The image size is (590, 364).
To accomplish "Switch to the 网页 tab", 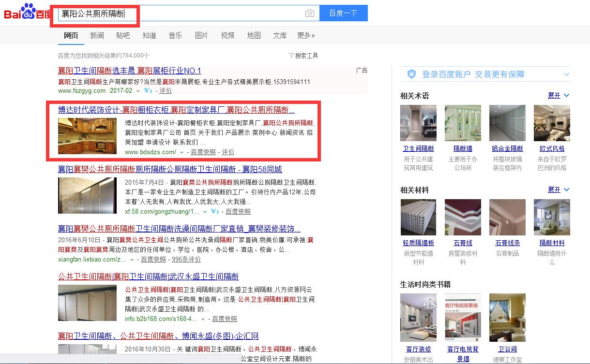I will point(71,35).
